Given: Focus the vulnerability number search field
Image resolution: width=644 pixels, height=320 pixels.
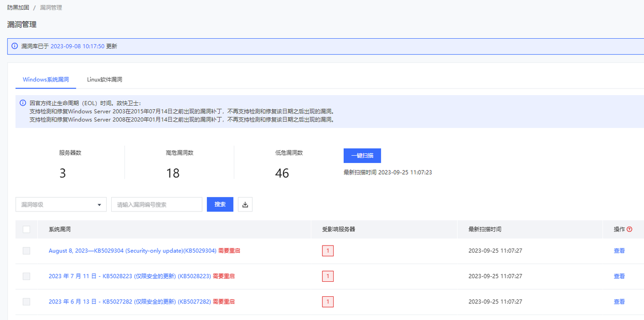Looking at the screenshot, I should [x=156, y=205].
